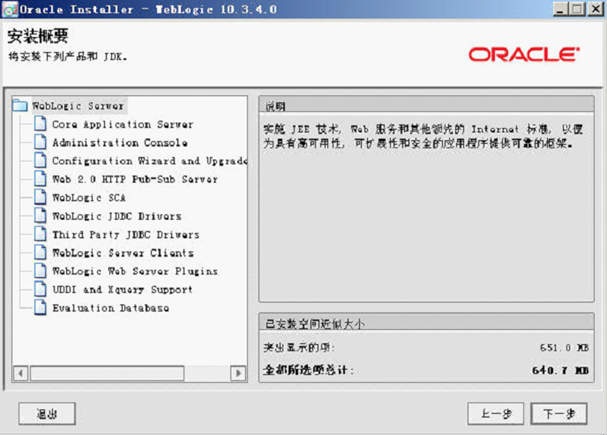Click the document icon beside Third Party JDBC Drivers
Screen dimensions: 607x435
pos(40,234)
